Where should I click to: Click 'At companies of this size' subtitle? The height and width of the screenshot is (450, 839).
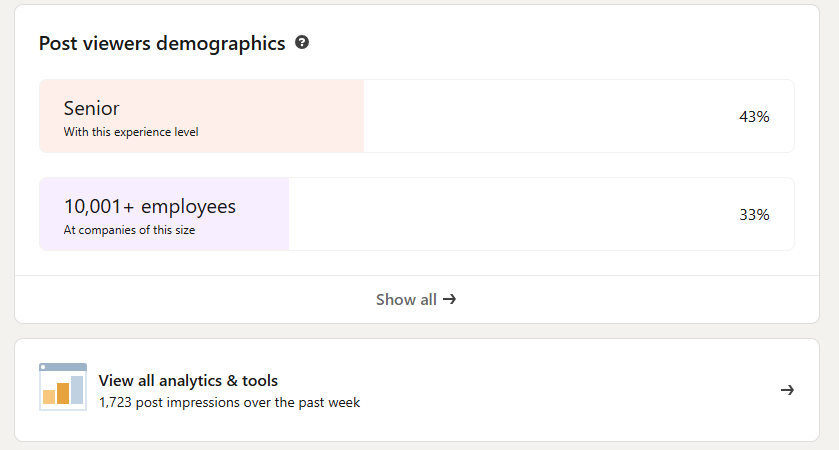click(129, 230)
